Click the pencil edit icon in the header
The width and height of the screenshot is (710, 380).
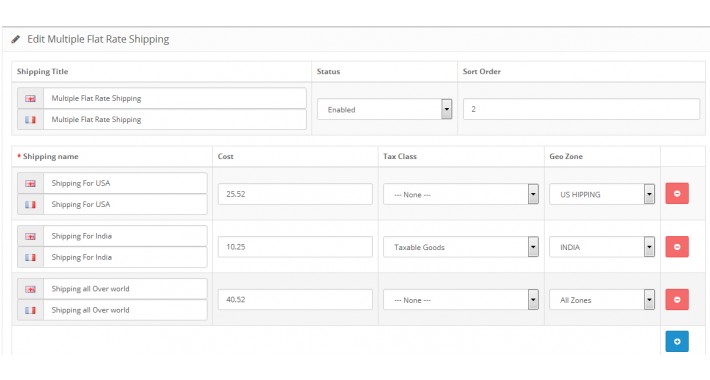(x=16, y=39)
